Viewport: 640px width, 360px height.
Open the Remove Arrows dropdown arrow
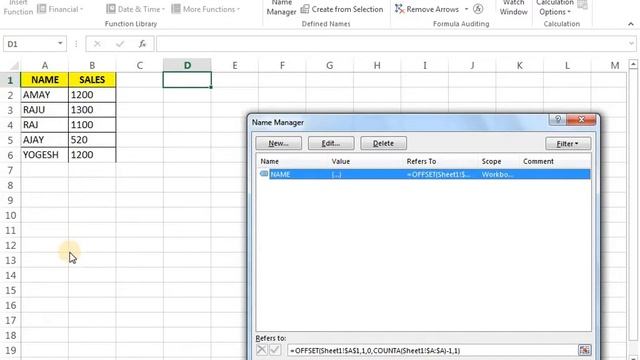[x=466, y=9]
